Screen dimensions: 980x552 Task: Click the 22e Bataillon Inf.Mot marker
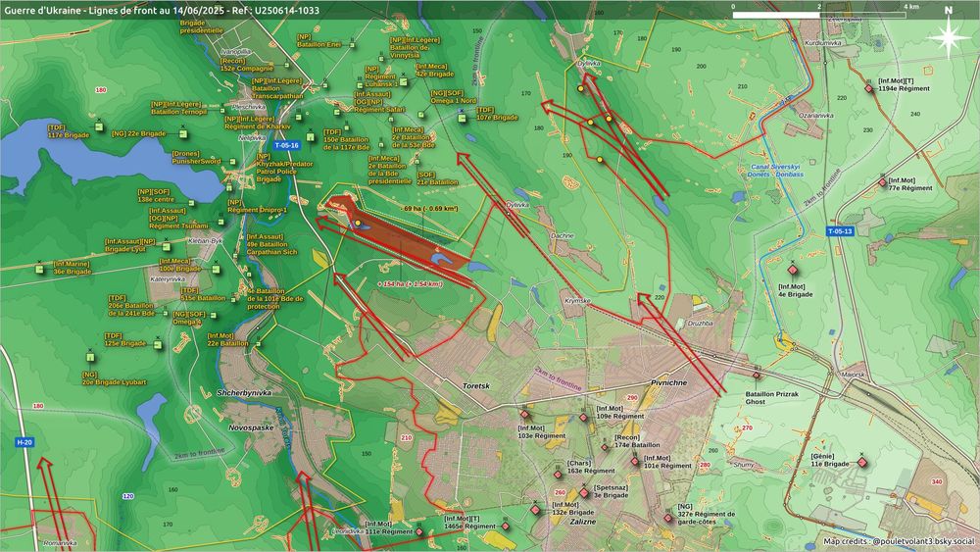pos(258,343)
